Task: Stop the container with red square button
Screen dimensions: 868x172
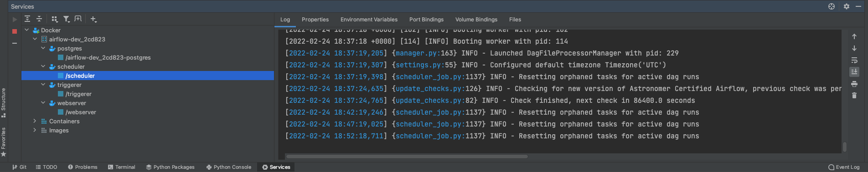Action: click(15, 31)
